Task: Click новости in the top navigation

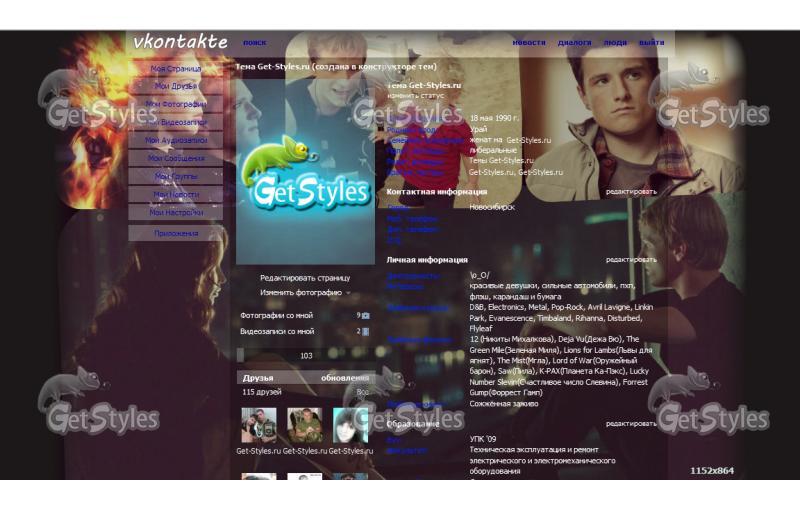Action: point(529,43)
